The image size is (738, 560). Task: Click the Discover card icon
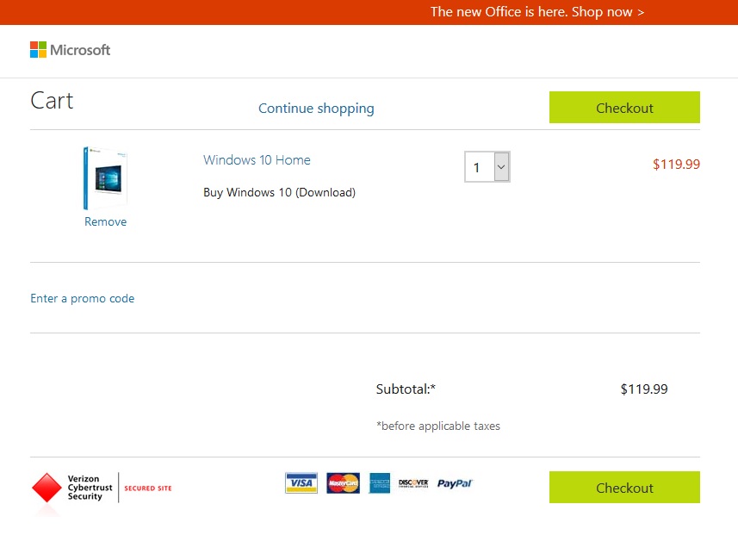[x=413, y=483]
